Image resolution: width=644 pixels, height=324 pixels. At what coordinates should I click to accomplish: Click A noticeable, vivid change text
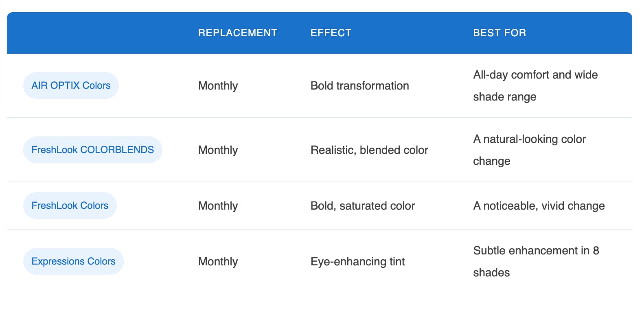539,206
